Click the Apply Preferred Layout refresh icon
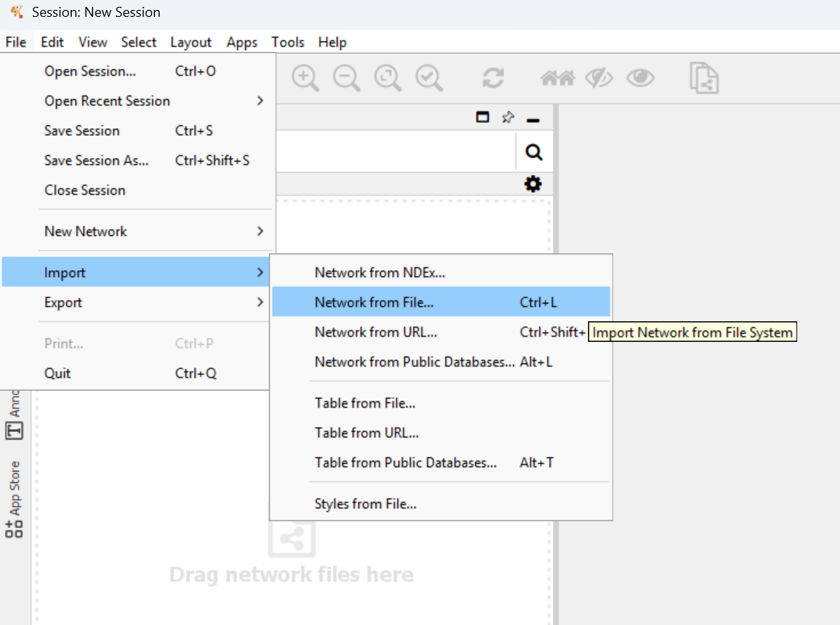The width and height of the screenshot is (840, 625). (493, 78)
